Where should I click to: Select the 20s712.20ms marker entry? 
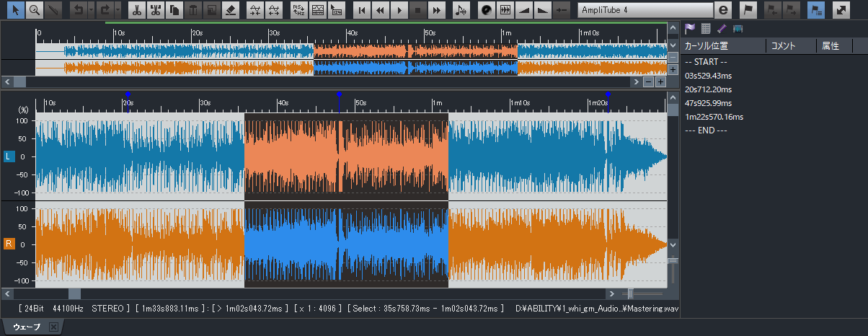(x=708, y=89)
